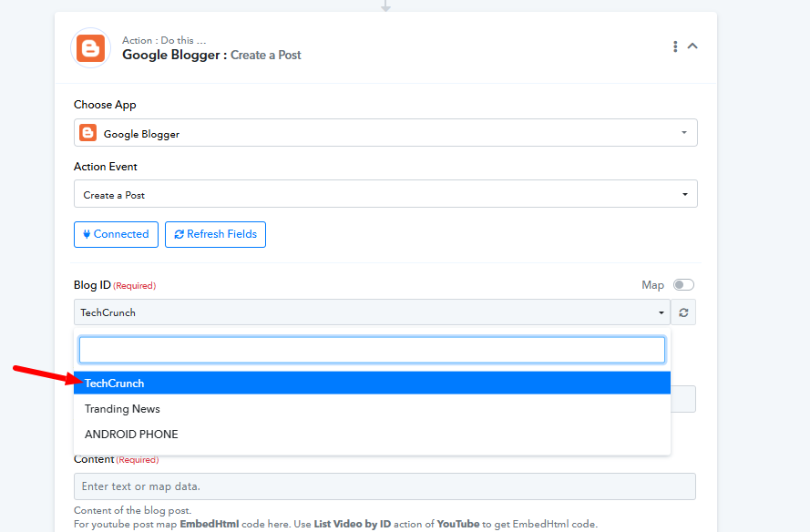Click the Refresh Fields button
Image resolution: width=810 pixels, height=532 pixels.
click(x=215, y=234)
